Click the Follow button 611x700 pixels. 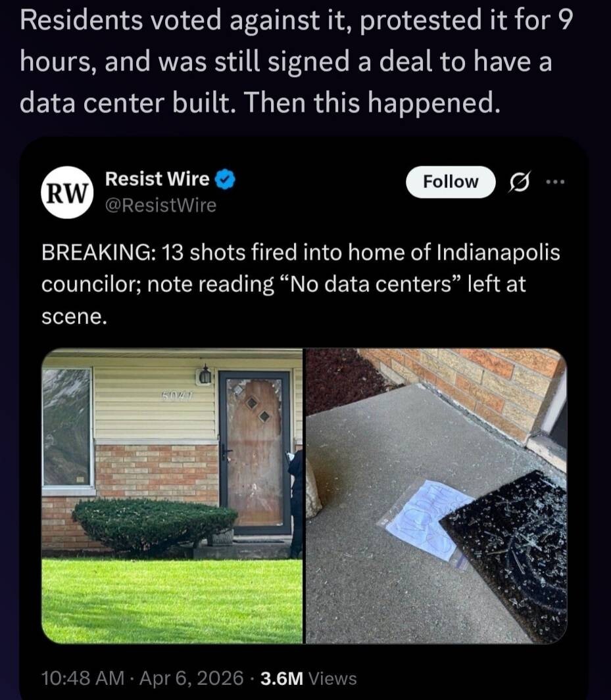click(451, 181)
